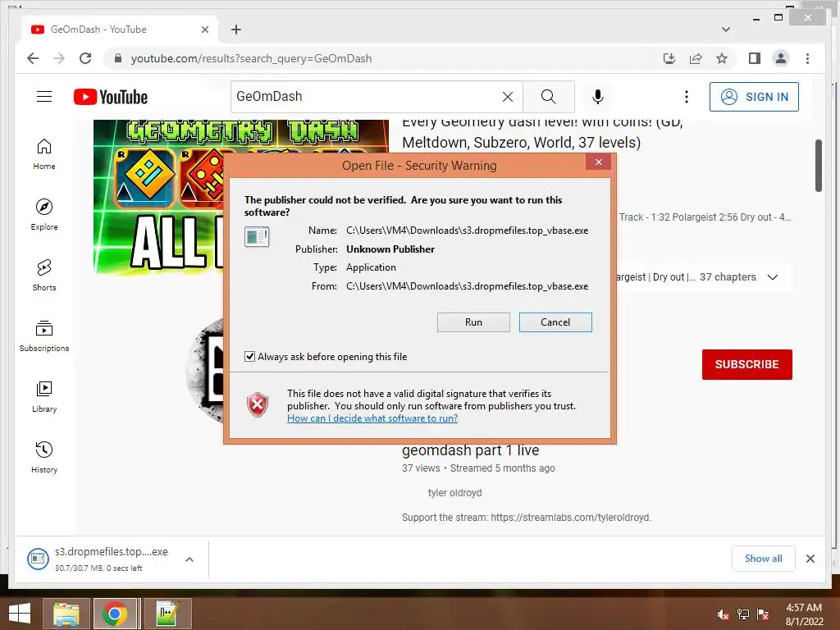
Task: Click Run in the security warning
Action: click(x=473, y=322)
